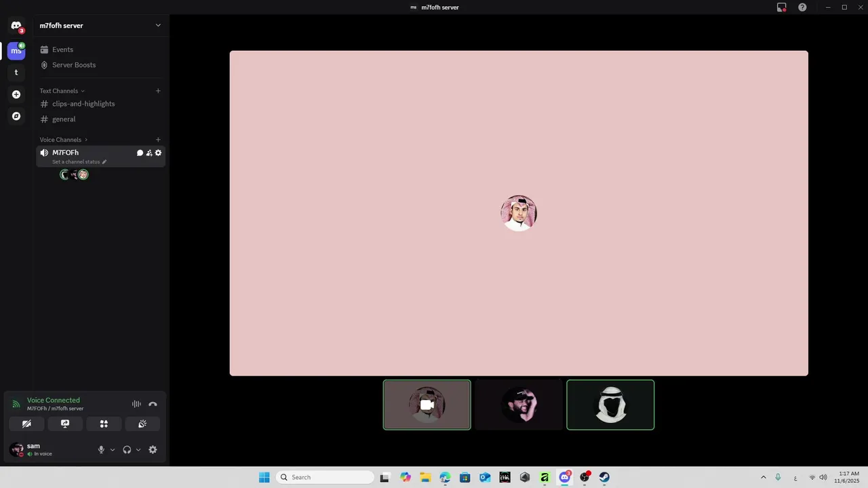Open File Explorer from the taskbar

tap(425, 477)
